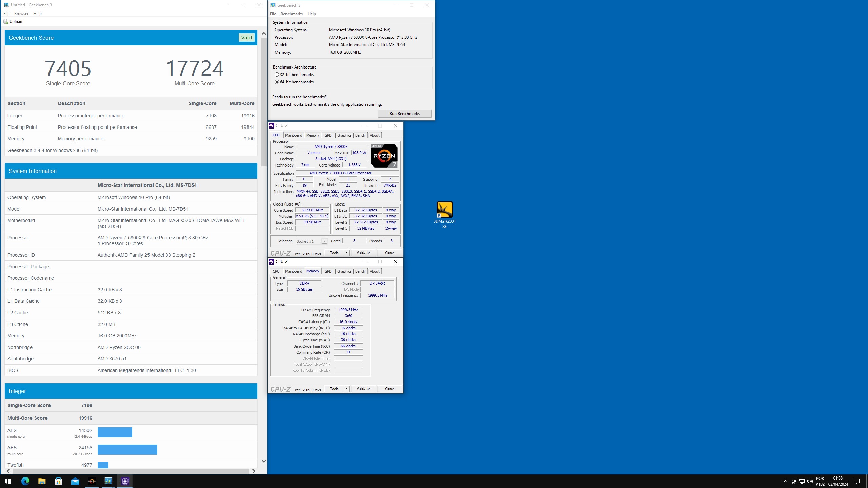The image size is (868, 488).
Task: Open File Explorer from taskbar
Action: (42, 481)
